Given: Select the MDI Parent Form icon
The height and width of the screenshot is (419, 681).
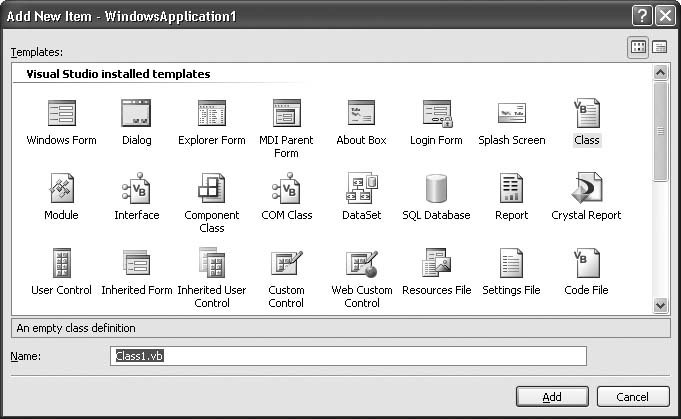Looking at the screenshot, I should tap(286, 113).
